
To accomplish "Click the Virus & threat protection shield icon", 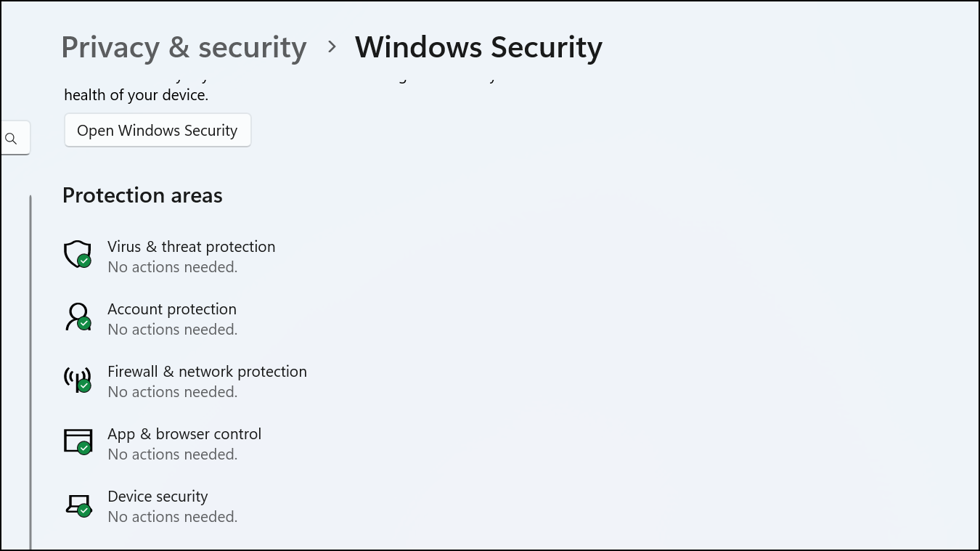I will 76,253.
